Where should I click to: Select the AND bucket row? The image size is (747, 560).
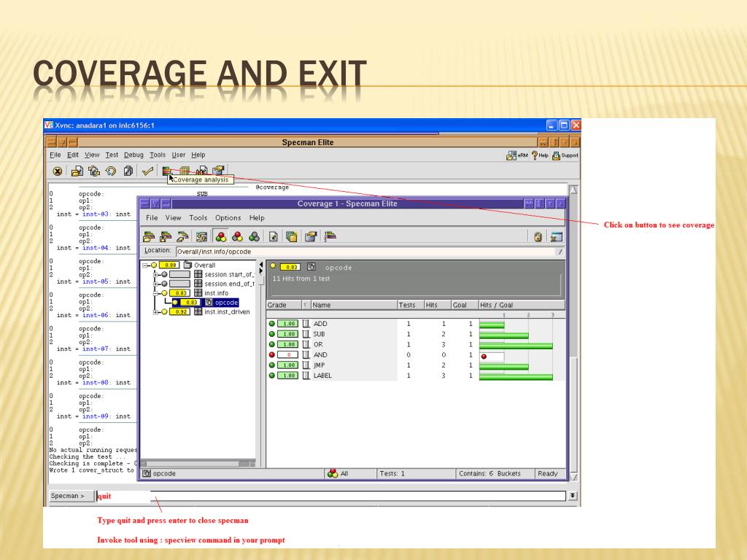320,355
